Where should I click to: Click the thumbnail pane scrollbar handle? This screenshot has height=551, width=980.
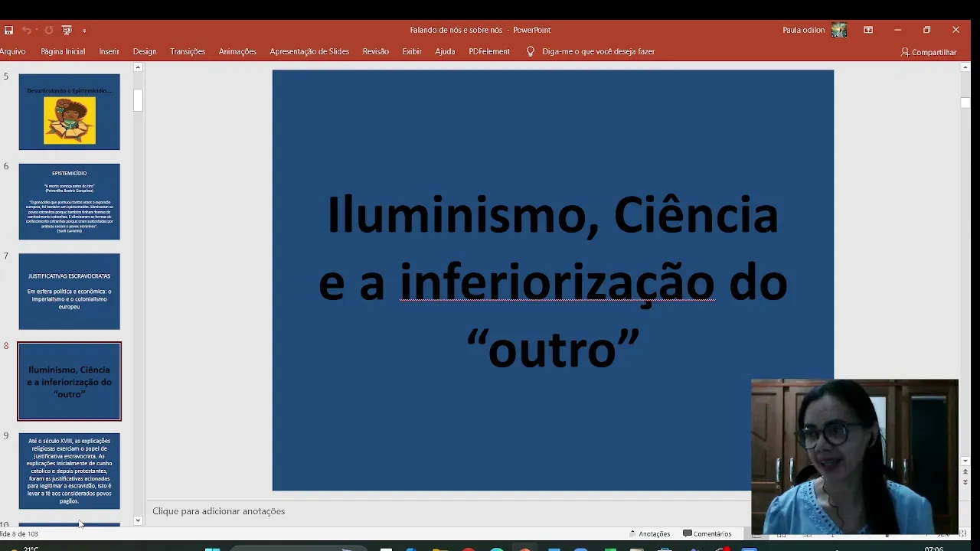tap(138, 100)
